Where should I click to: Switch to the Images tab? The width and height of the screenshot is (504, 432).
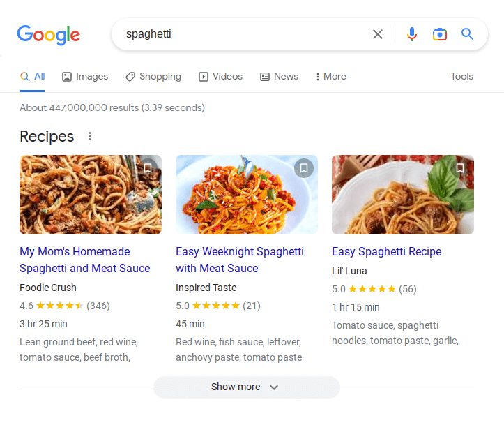(85, 77)
